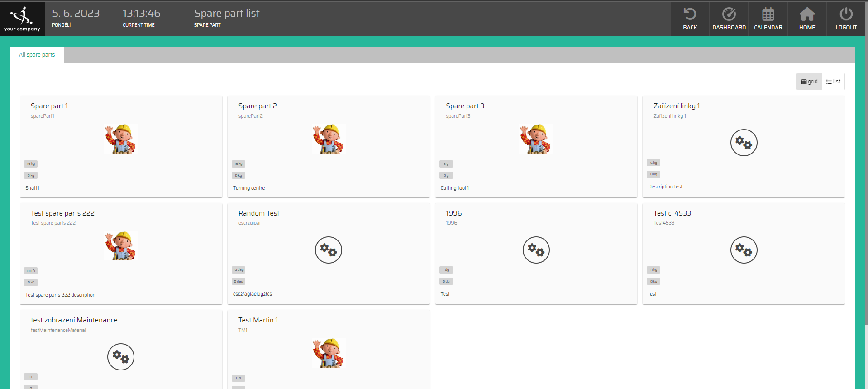
Task: Open test zobrazení Maintenance card title
Action: 74,320
